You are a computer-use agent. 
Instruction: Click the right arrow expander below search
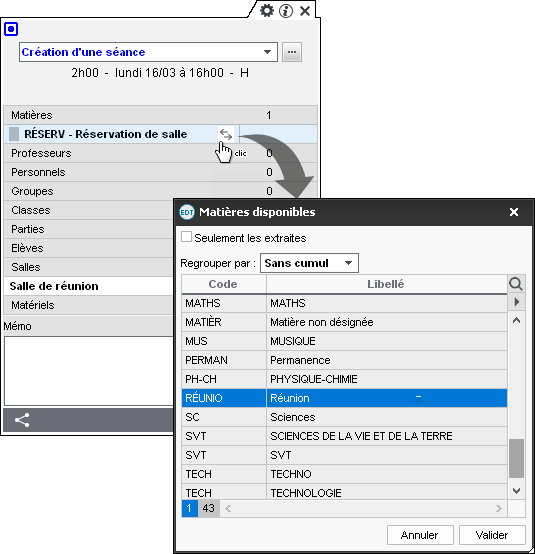tap(516, 302)
